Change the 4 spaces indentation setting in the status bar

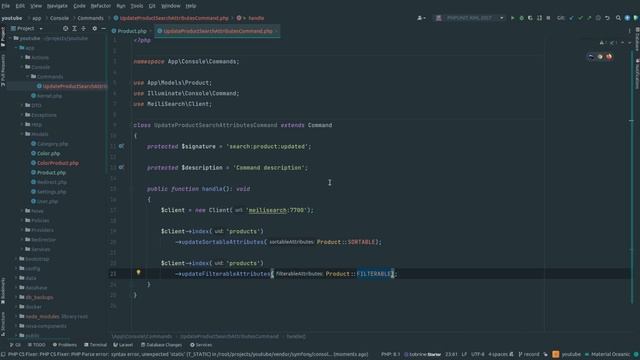point(498,354)
